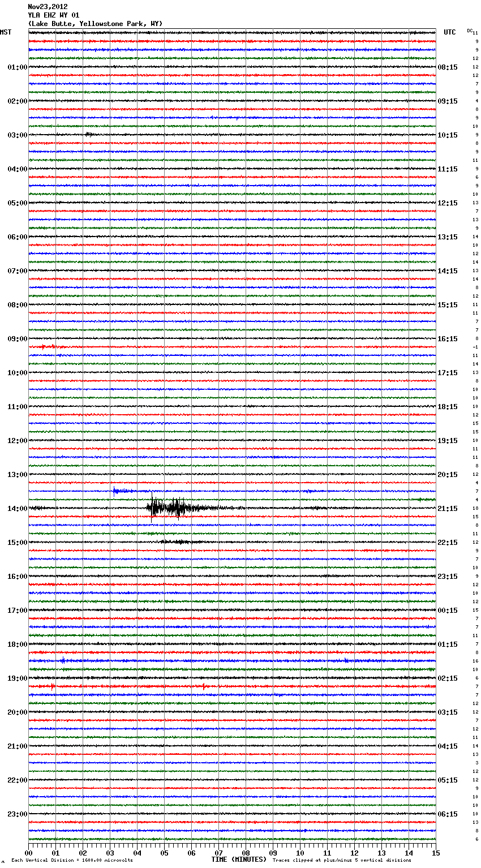Click the "02:15" UTC time label
The height and width of the screenshot is (868, 481).
[x=448, y=678]
